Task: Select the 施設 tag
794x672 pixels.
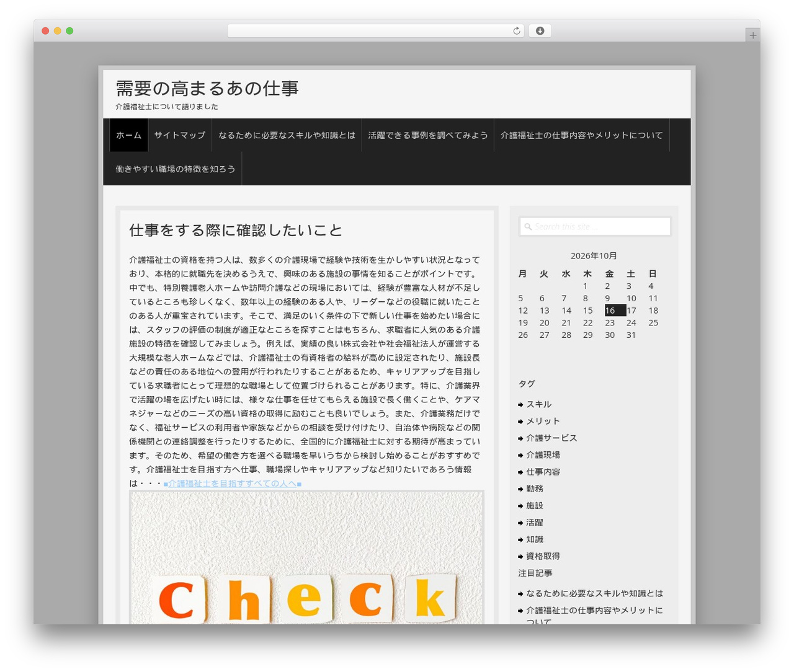Action: click(535, 505)
